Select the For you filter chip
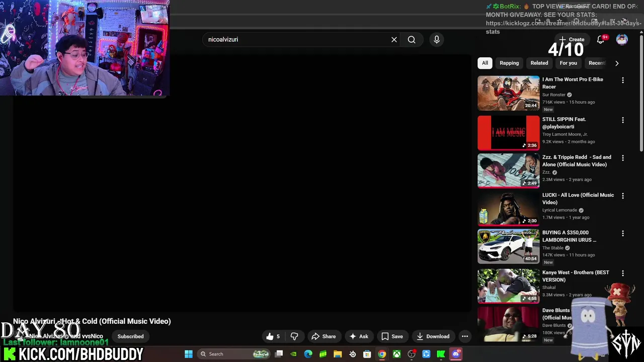 (569, 63)
